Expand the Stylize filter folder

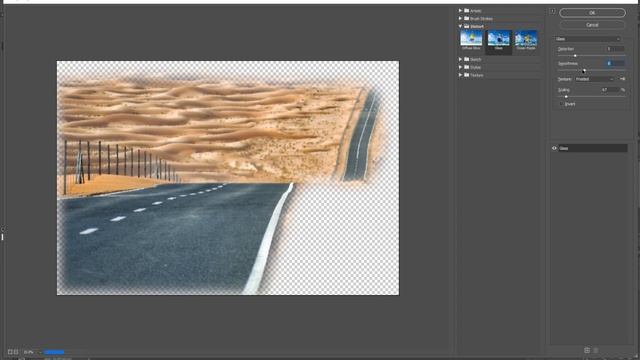tap(460, 67)
